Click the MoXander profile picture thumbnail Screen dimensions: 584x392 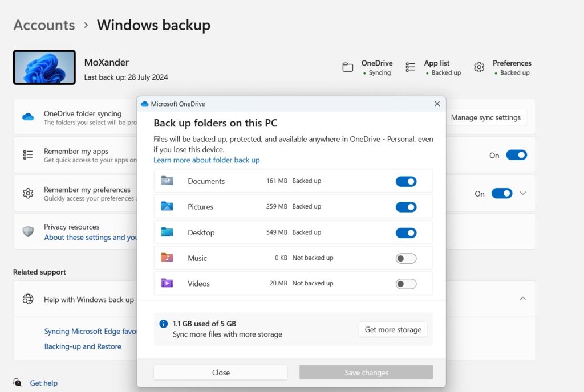pos(44,67)
